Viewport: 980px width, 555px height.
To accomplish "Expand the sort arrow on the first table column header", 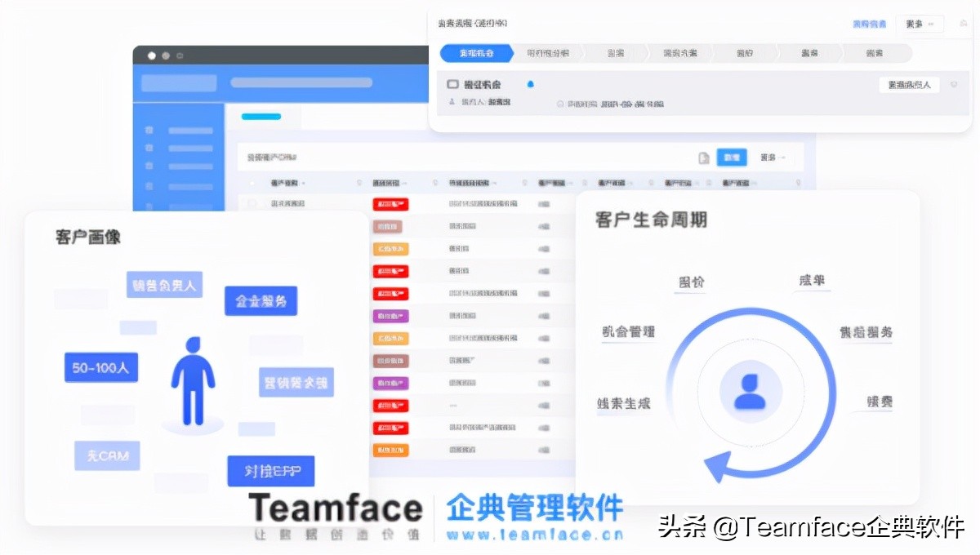I will [303, 182].
